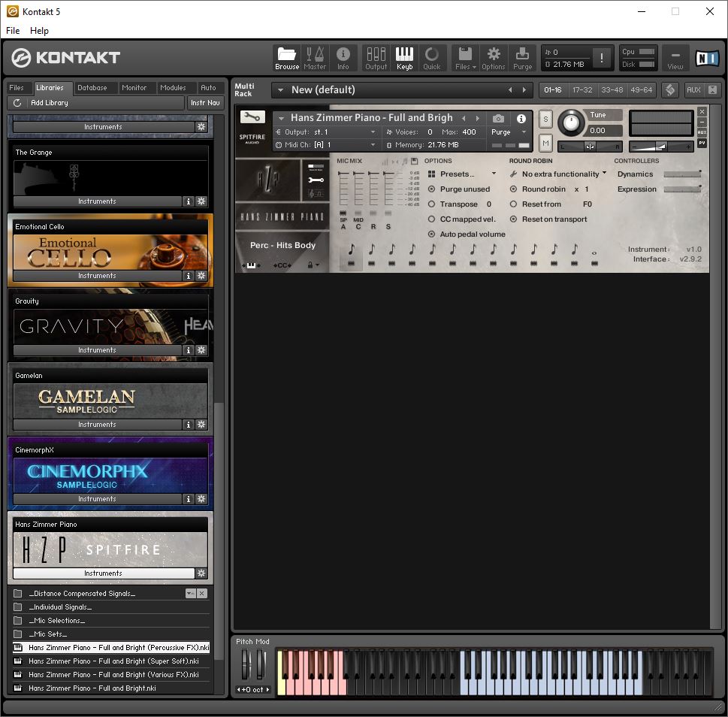
Task: Open the Files toolbar menu
Action: coord(465,58)
